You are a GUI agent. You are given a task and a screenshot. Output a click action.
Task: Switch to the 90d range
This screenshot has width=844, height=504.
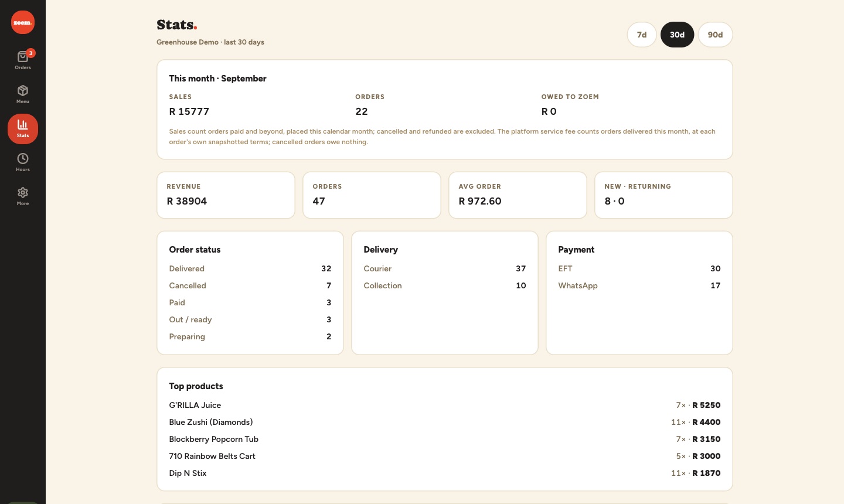715,35
